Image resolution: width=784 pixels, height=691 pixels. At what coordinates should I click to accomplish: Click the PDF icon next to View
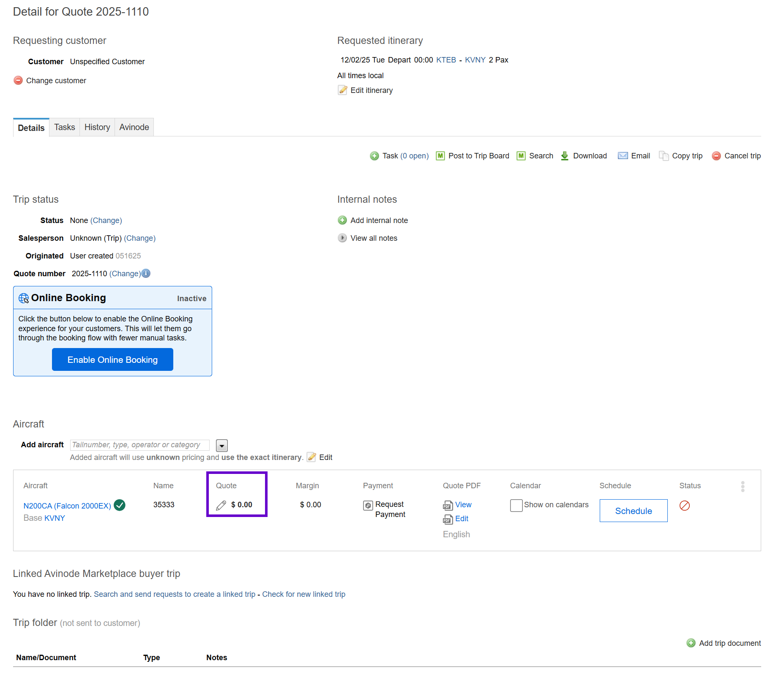pyautogui.click(x=448, y=505)
